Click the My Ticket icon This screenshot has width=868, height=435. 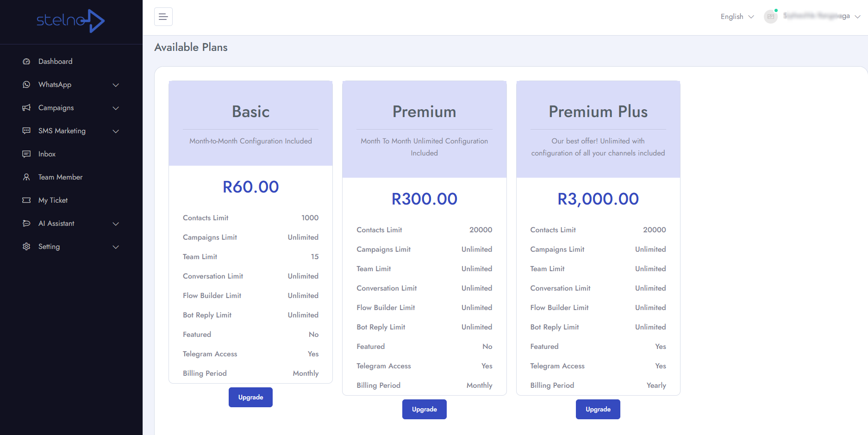point(26,200)
